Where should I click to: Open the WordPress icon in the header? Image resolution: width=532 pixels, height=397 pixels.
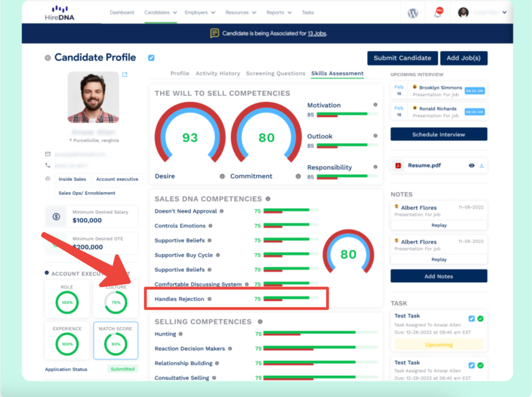413,13
